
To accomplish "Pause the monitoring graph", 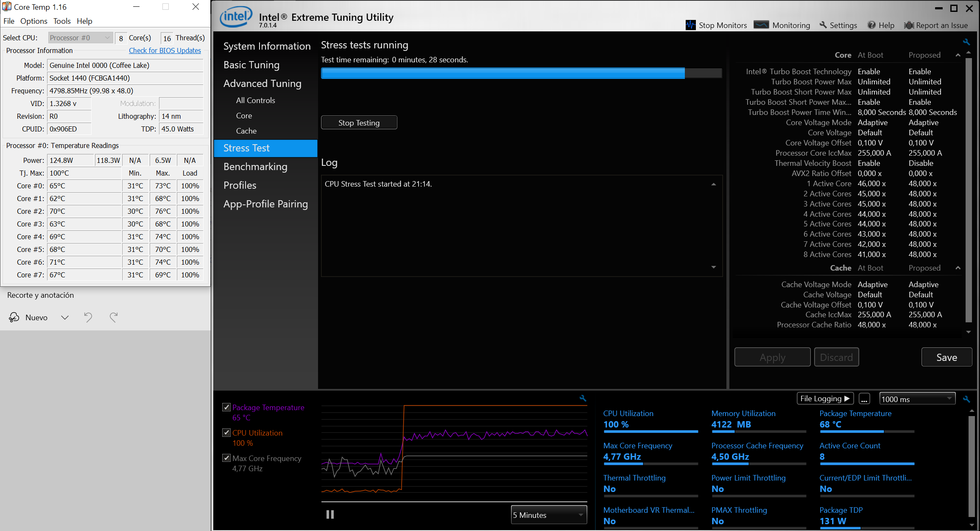I will coord(330,514).
